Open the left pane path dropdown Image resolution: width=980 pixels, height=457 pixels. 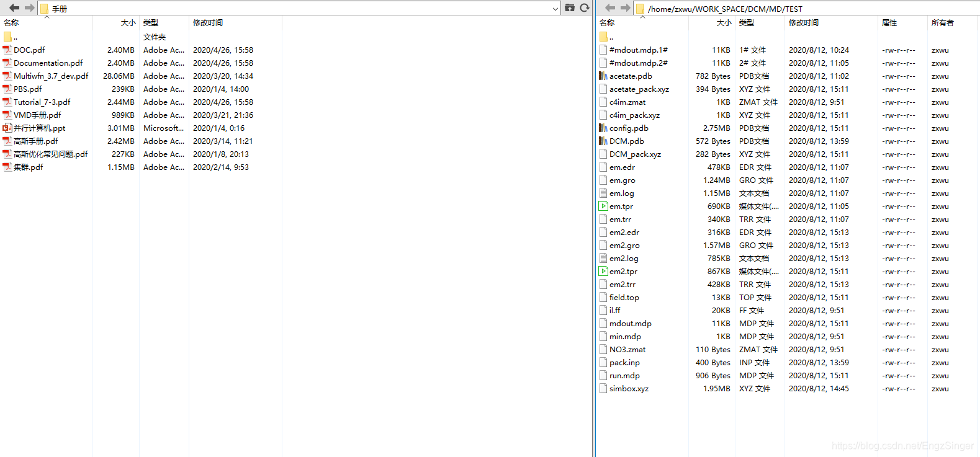point(555,9)
